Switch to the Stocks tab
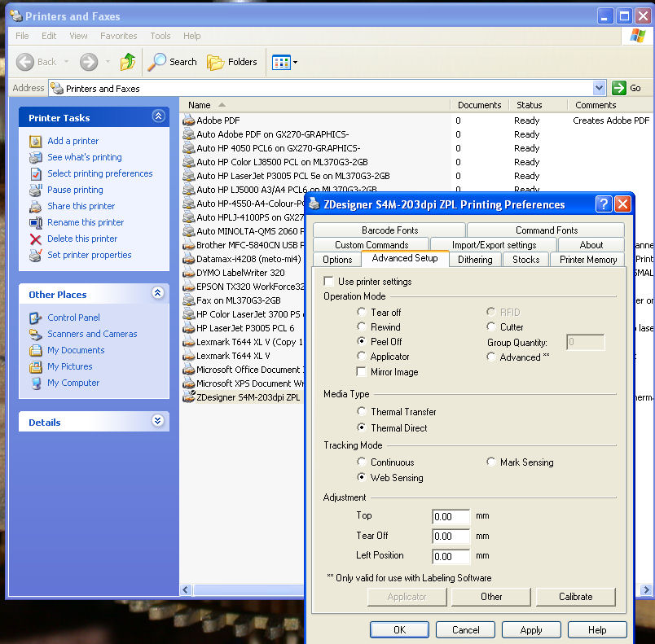Viewport: 655px width, 644px height. [526, 260]
